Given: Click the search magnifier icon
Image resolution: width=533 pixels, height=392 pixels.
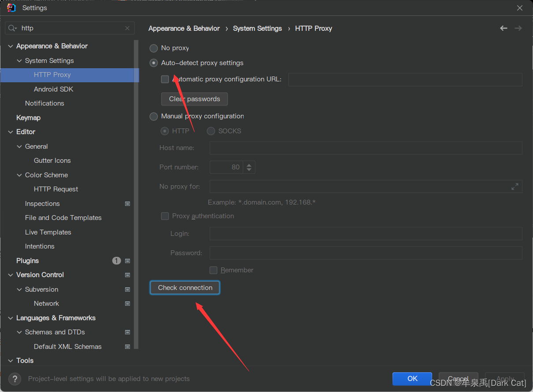Looking at the screenshot, I should (x=12, y=28).
